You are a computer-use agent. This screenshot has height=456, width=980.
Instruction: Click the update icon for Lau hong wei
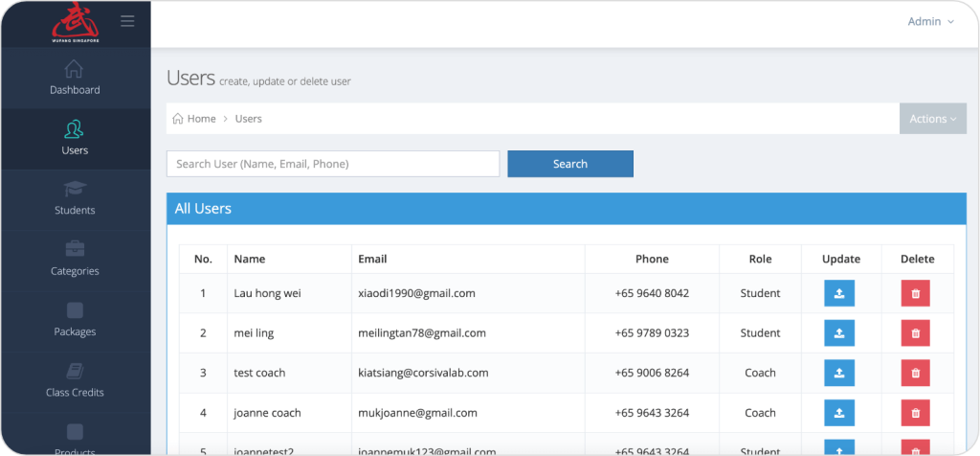(839, 293)
